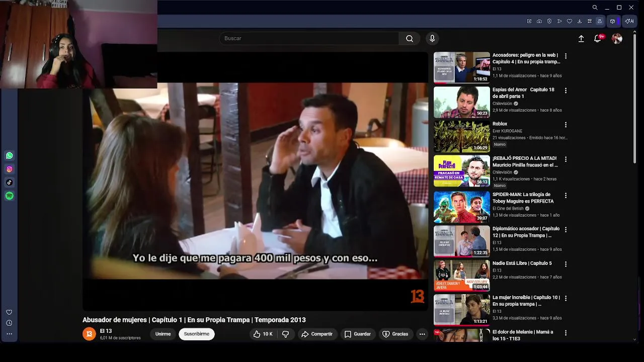Screen dimensions: 644x362
Task: Open 'El dolor de Melanie' video title
Action: [523, 335]
